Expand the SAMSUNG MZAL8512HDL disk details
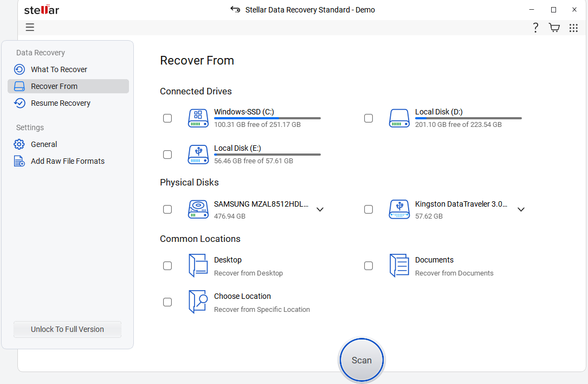588x384 pixels. (x=320, y=209)
